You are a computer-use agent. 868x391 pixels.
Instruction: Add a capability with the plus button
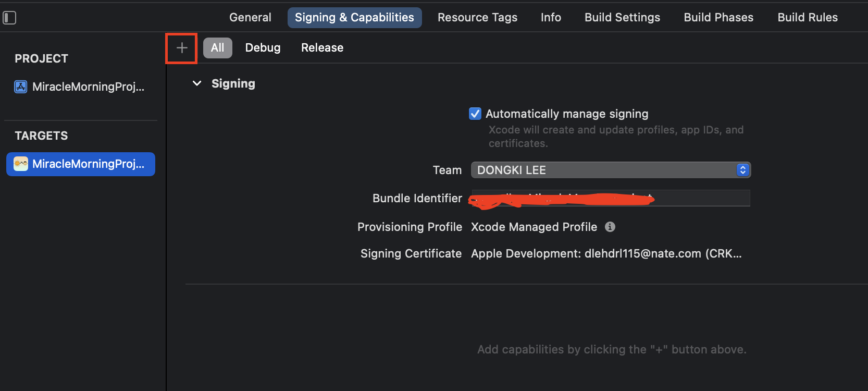181,48
